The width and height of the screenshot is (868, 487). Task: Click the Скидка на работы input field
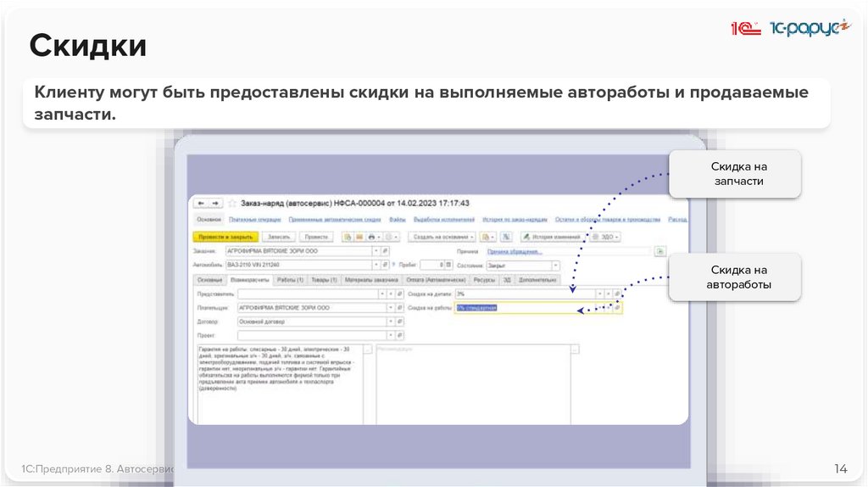[x=525, y=307]
